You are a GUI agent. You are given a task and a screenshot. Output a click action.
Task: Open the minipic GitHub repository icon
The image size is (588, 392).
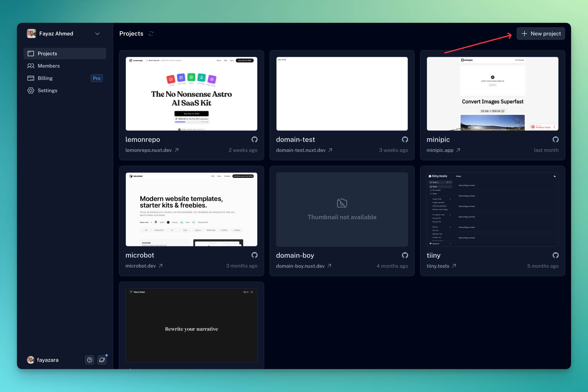(x=555, y=140)
